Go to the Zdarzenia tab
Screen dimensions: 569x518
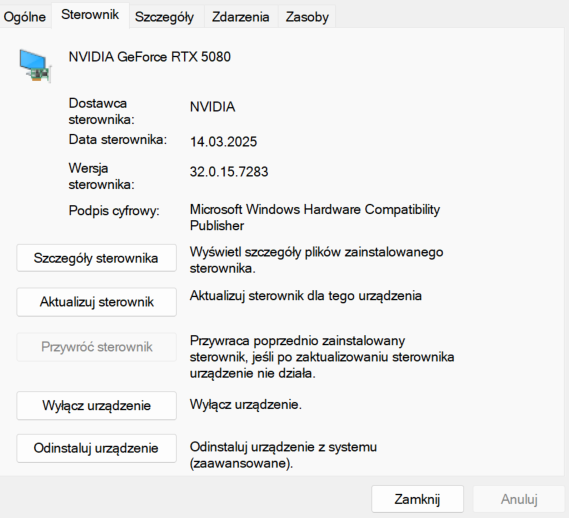241,17
